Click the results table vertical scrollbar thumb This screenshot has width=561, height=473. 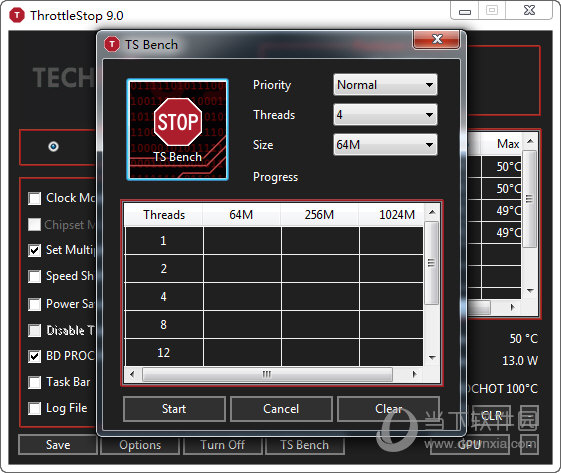432,263
